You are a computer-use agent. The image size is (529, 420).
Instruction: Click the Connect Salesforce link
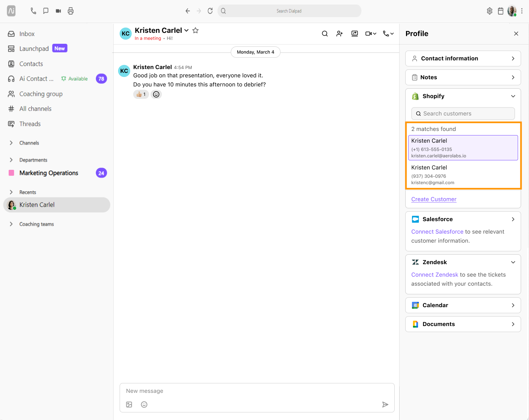(x=437, y=232)
